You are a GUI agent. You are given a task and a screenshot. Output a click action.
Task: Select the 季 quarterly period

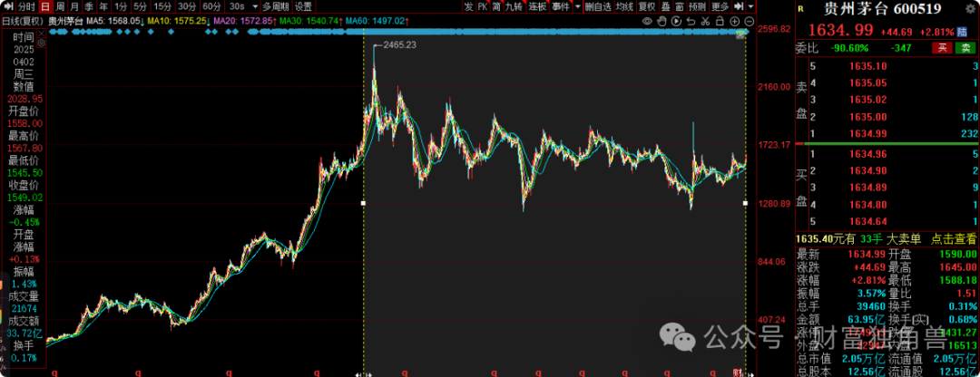(89, 6)
